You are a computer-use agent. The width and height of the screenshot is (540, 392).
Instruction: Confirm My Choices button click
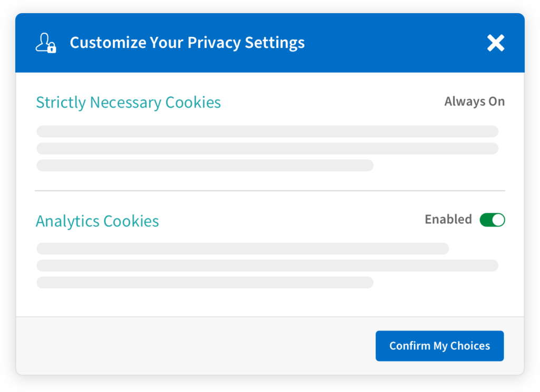pos(439,346)
